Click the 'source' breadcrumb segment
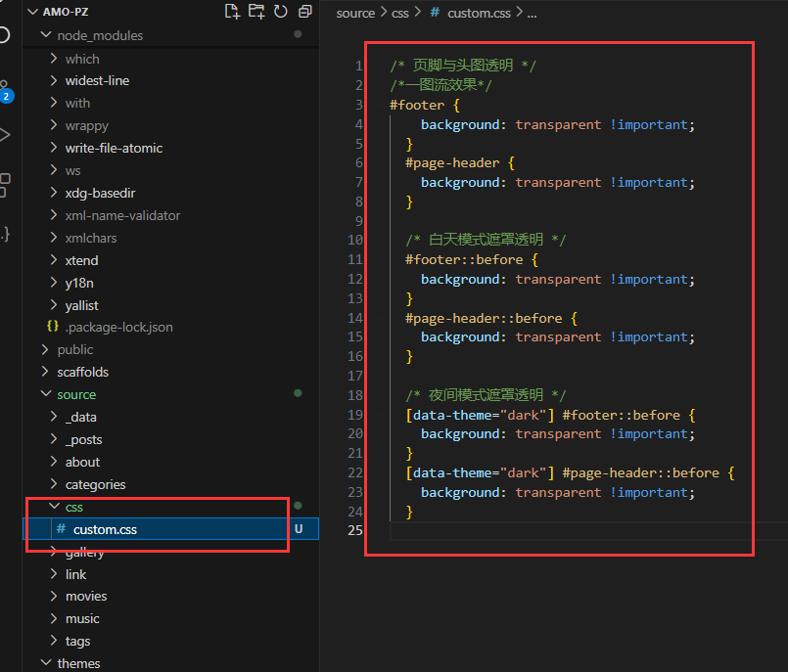 click(x=355, y=13)
